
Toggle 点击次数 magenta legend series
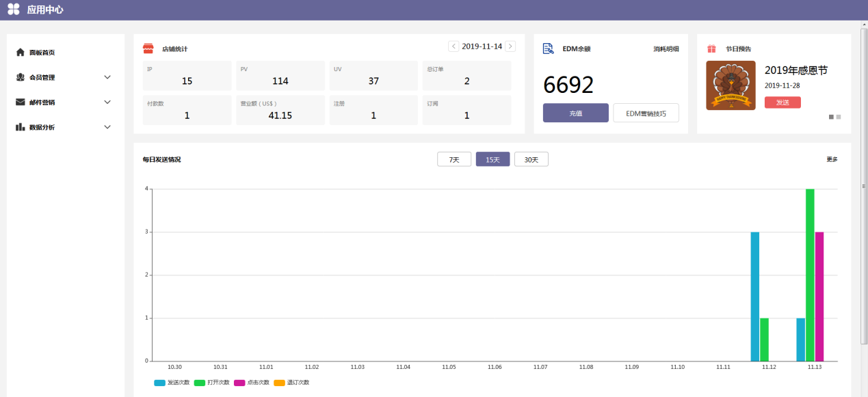(239, 383)
